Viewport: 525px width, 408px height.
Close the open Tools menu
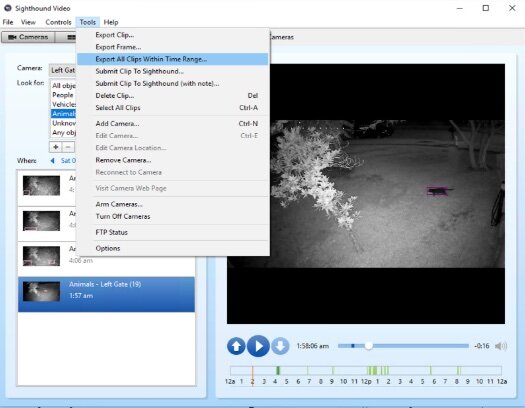point(88,22)
